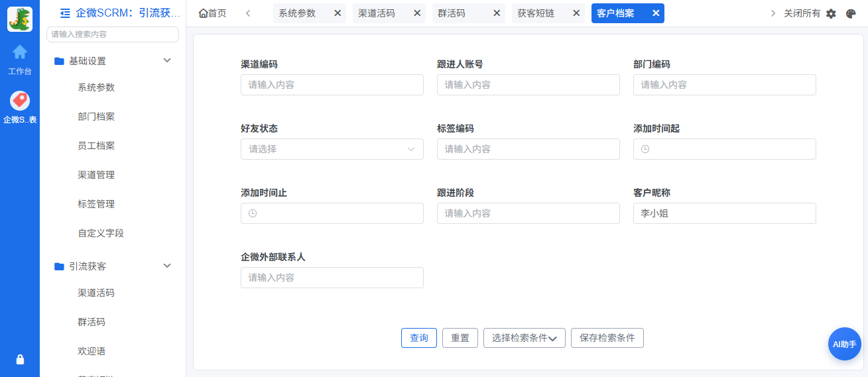
Task: Open the 选择检索条件 dropdown
Action: pos(525,338)
